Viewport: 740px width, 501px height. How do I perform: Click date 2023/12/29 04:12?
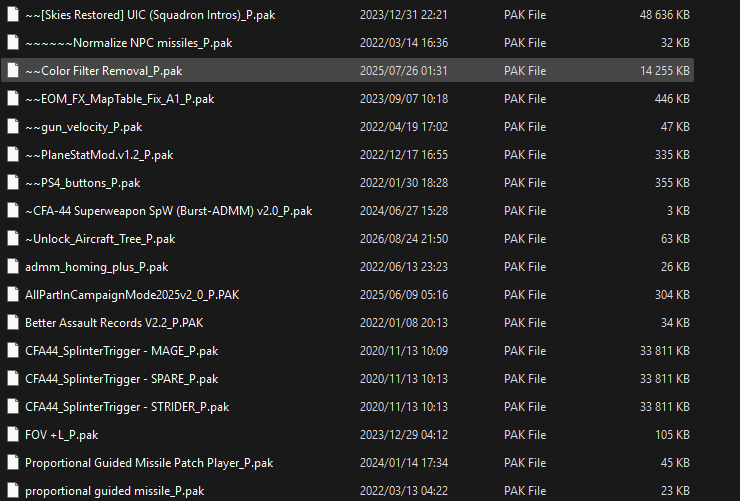point(404,435)
